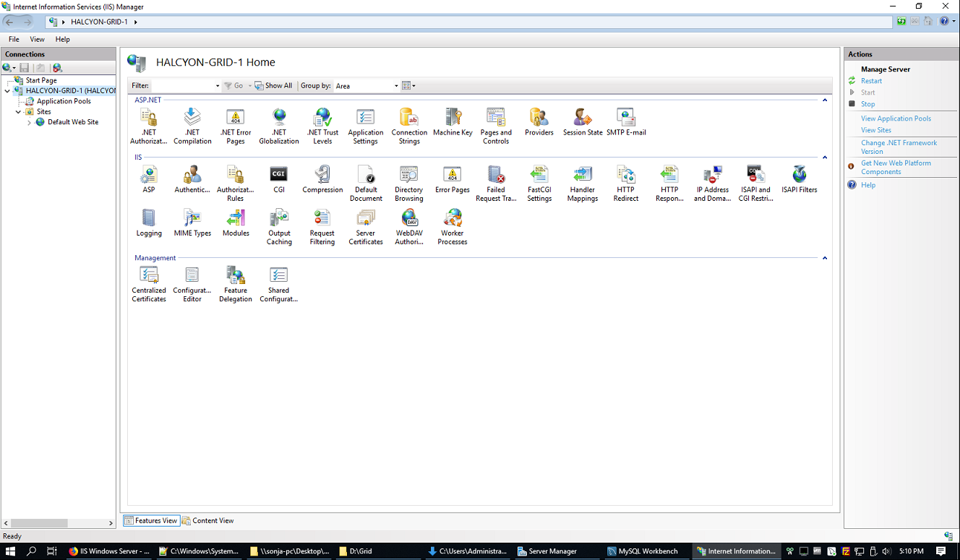Open Default Document feature
The width and height of the screenshot is (960, 560).
(366, 184)
